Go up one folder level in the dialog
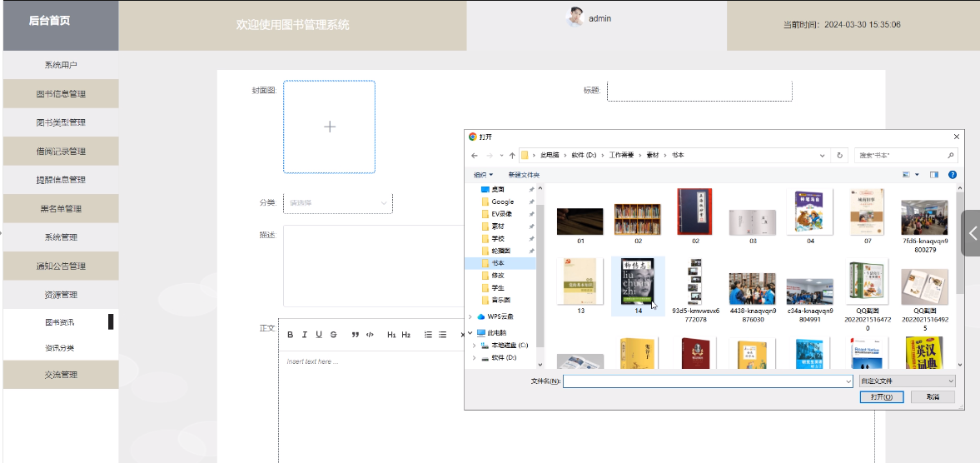The image size is (980, 463). pos(512,155)
